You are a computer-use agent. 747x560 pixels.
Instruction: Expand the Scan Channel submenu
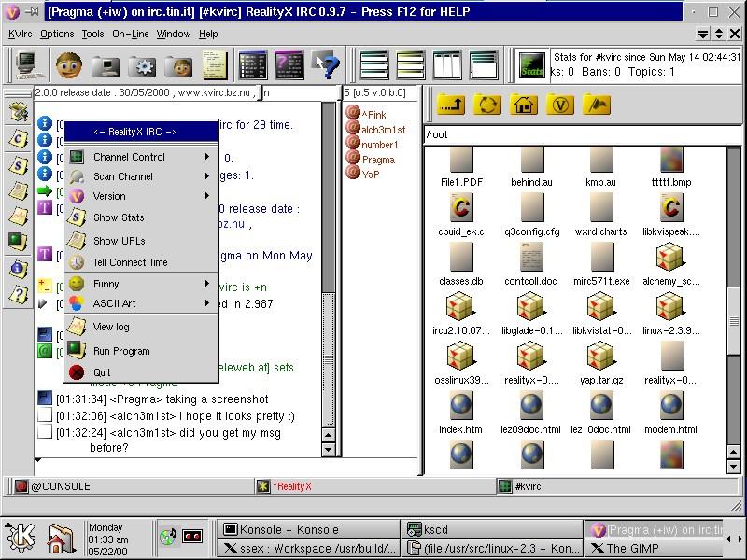(142, 176)
